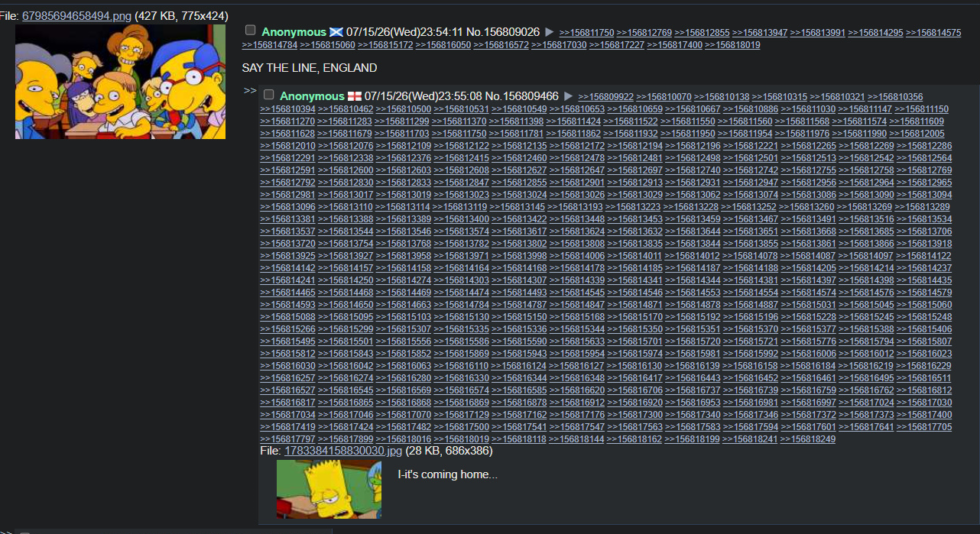The height and width of the screenshot is (534, 980).
Task: Open reply link >>156816023
Action: 924,354
